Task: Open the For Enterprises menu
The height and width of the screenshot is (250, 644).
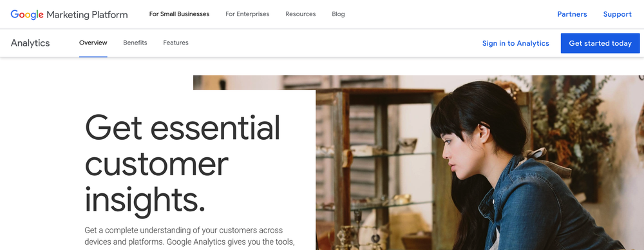Action: pyautogui.click(x=247, y=14)
